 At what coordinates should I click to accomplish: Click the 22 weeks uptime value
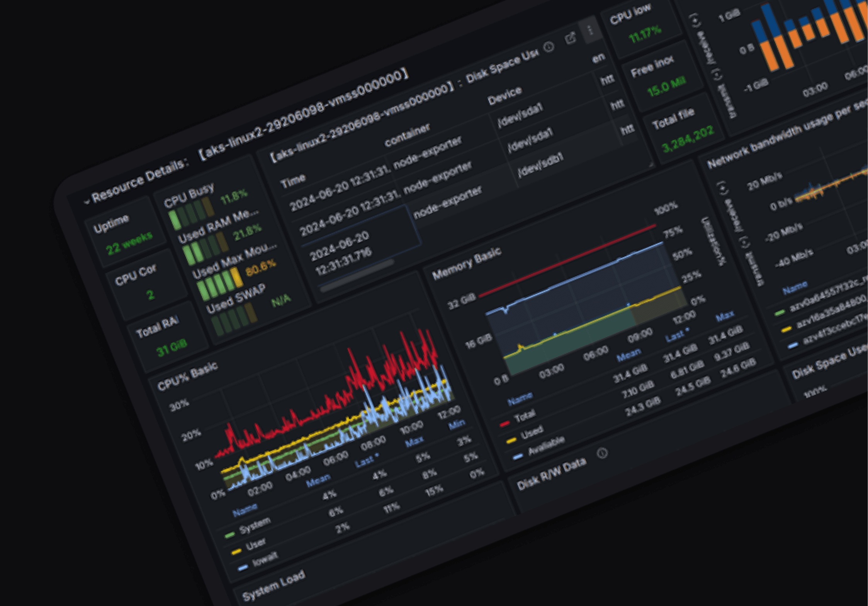[129, 242]
